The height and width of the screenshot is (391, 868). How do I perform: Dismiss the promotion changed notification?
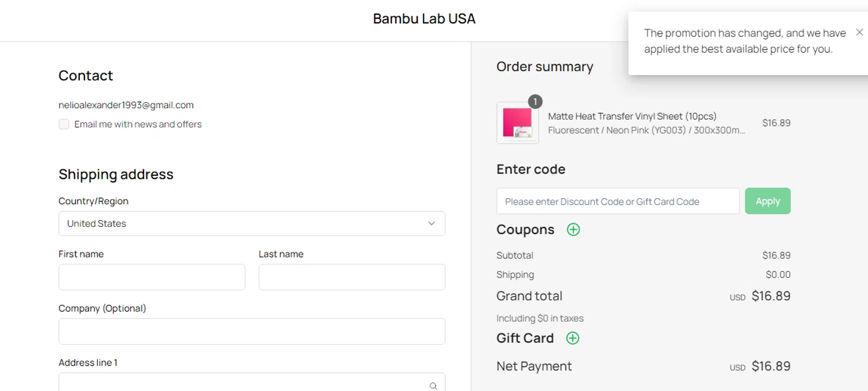[859, 32]
